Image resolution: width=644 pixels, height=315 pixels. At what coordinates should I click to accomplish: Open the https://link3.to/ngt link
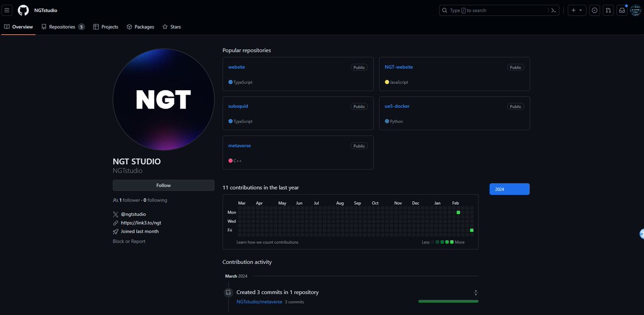tap(141, 223)
